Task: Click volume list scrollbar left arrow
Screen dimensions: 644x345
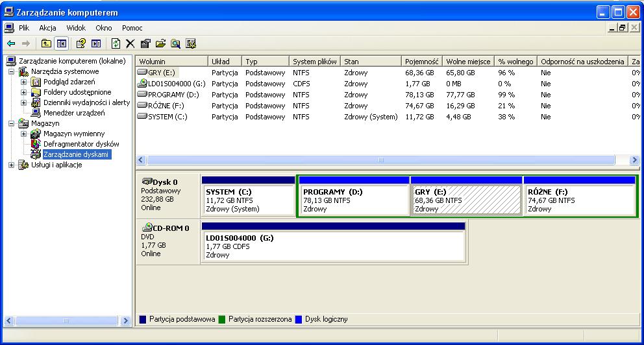Action: [x=142, y=160]
